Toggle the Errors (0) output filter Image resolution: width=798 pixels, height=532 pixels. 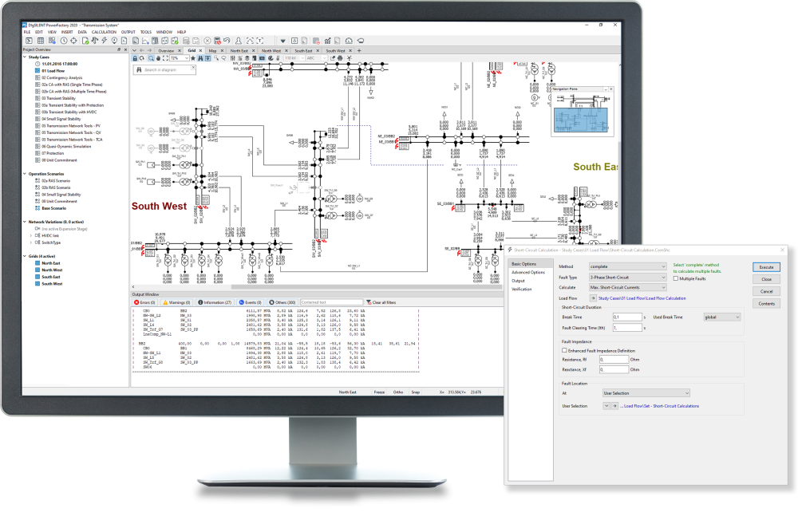pos(145,302)
